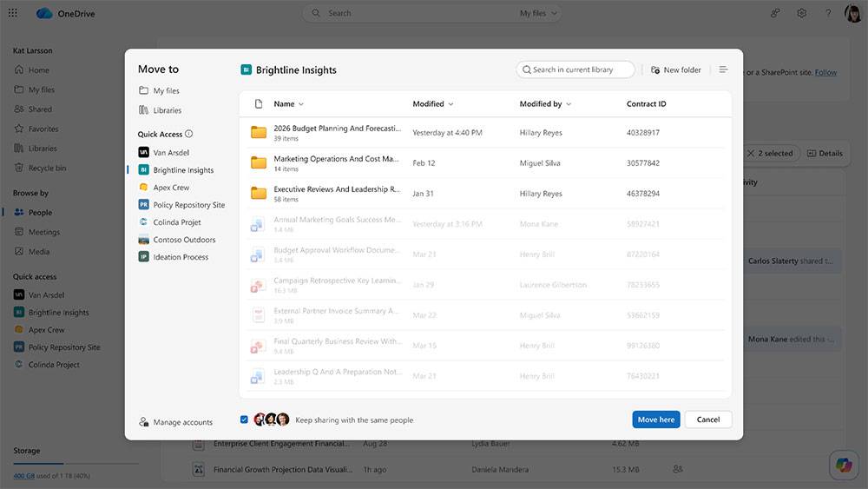Click the Quick Access info icon
868x489 pixels.
pos(188,134)
